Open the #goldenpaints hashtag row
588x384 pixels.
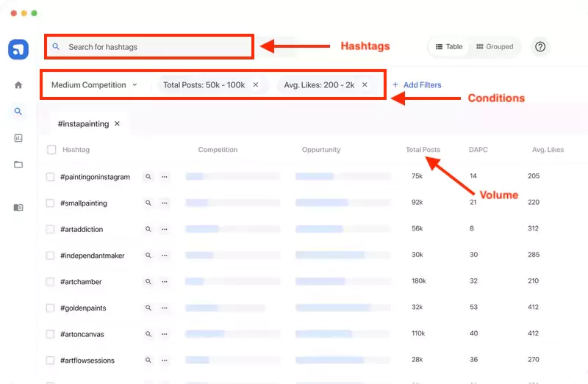tap(83, 308)
